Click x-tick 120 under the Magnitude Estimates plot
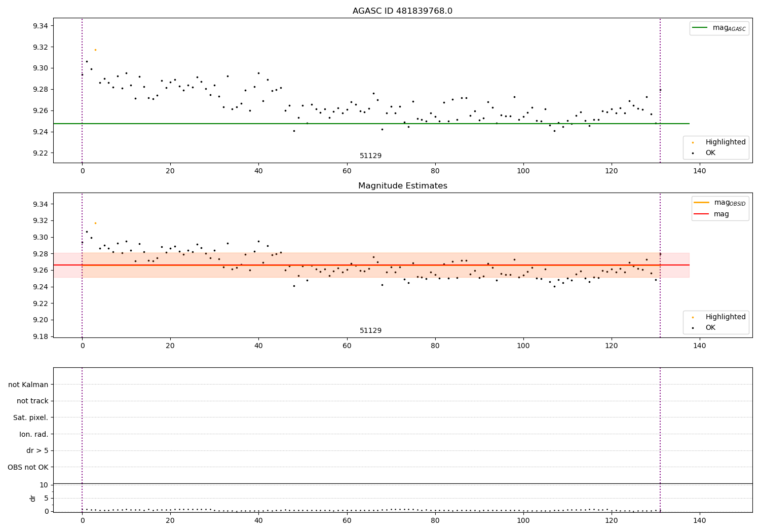Image resolution: width=760 pixels, height=532 pixels. click(612, 346)
